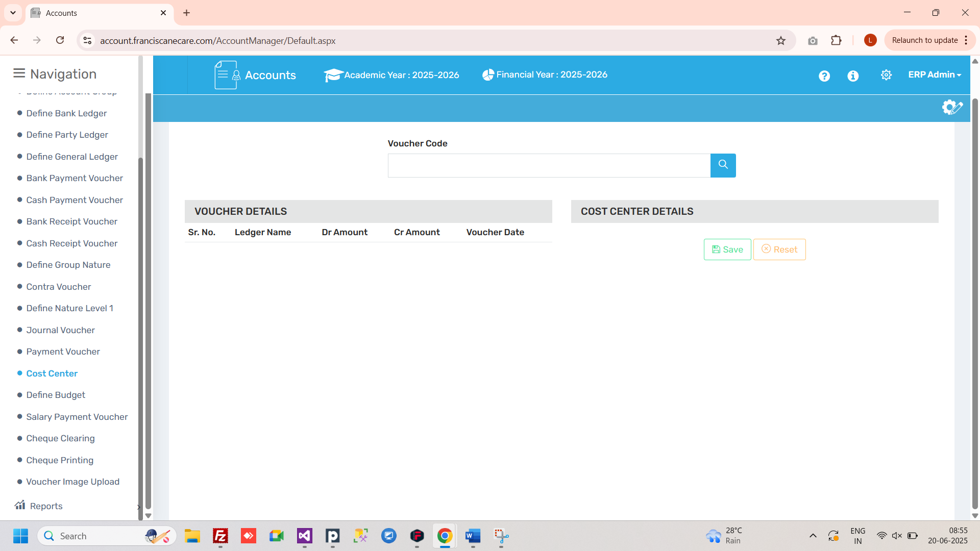Click the Financial Year pie chart icon
Screen dimensions: 980x551
pos(488,75)
